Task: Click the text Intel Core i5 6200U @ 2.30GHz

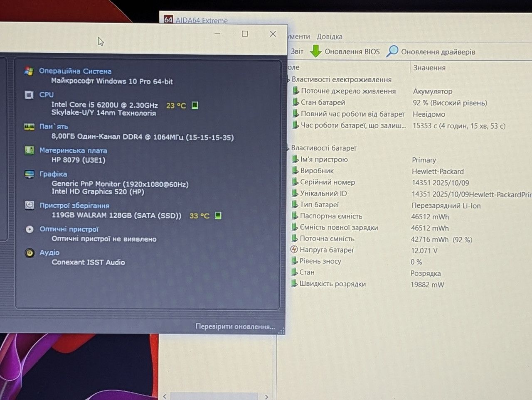Action: [104, 105]
